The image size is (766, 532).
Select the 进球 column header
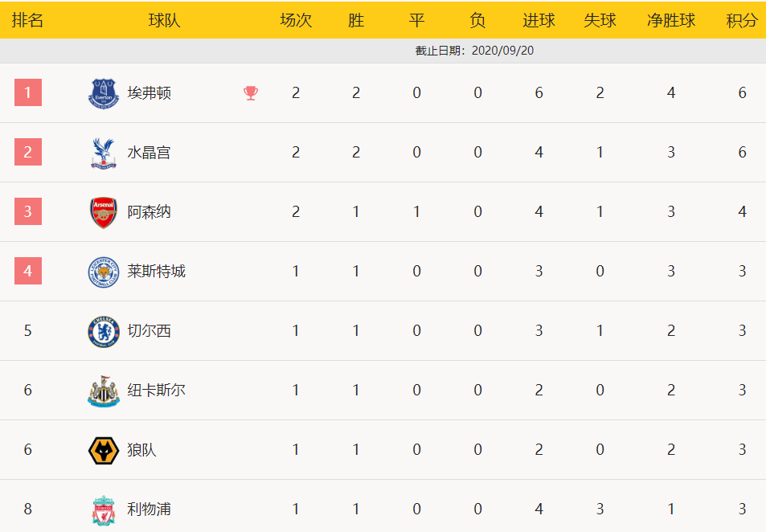pyautogui.click(x=539, y=20)
